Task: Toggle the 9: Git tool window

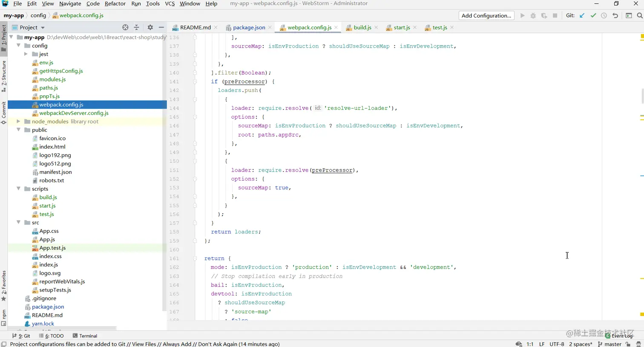Action: tap(21, 336)
